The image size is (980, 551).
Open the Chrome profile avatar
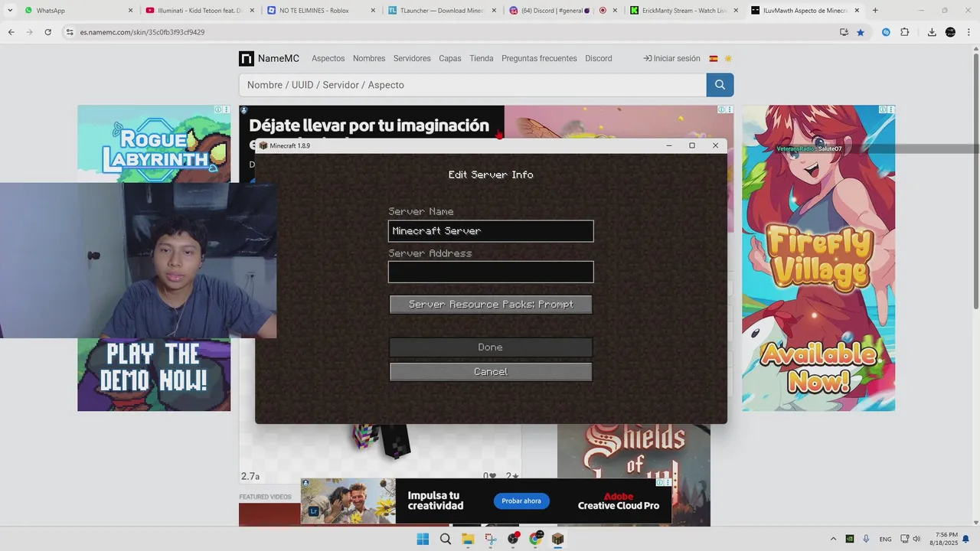(x=951, y=32)
